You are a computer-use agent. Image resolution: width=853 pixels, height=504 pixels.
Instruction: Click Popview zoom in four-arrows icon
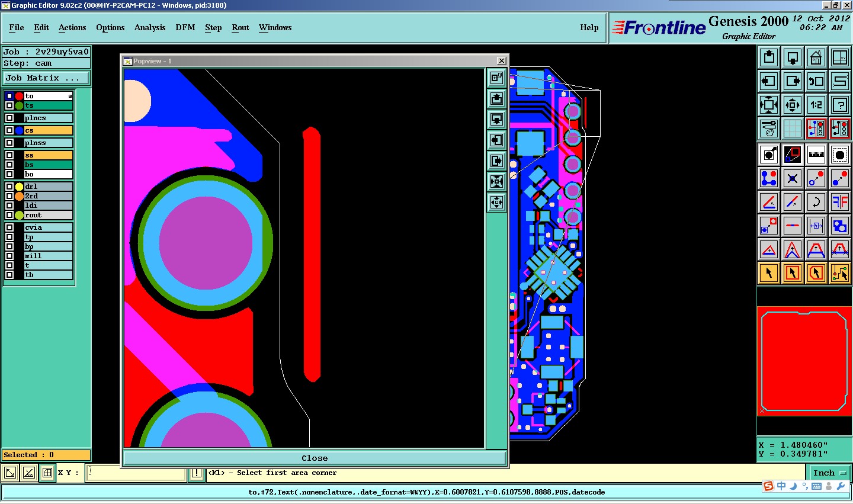point(497,181)
